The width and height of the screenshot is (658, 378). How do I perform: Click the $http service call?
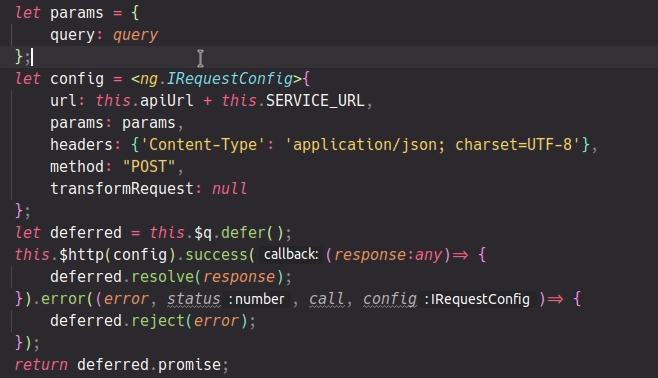(83, 255)
